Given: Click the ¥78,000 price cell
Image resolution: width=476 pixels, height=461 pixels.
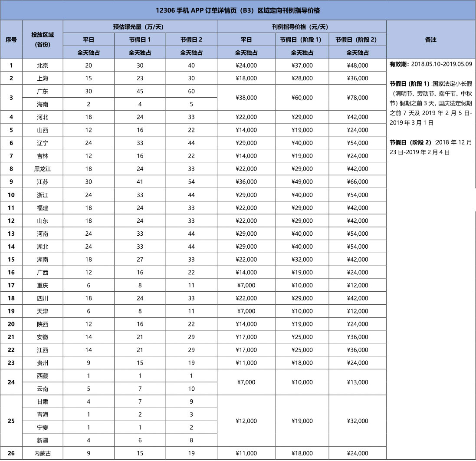Looking at the screenshot, I should [358, 98].
